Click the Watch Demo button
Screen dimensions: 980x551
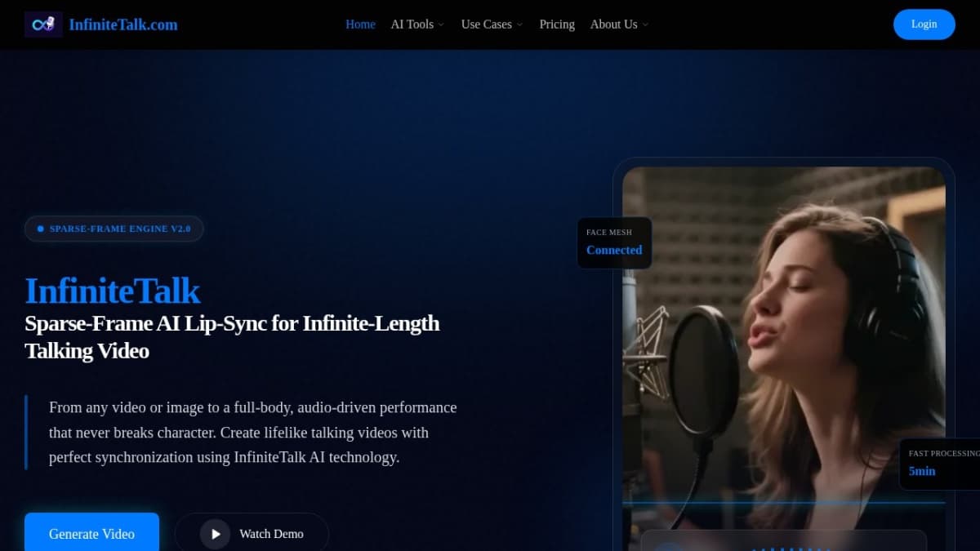coord(252,533)
